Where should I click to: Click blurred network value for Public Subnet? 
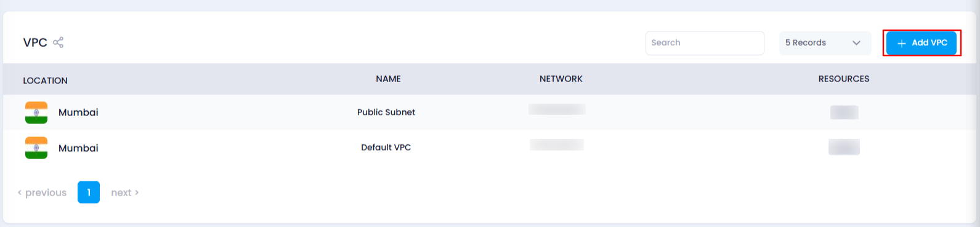coord(557,109)
